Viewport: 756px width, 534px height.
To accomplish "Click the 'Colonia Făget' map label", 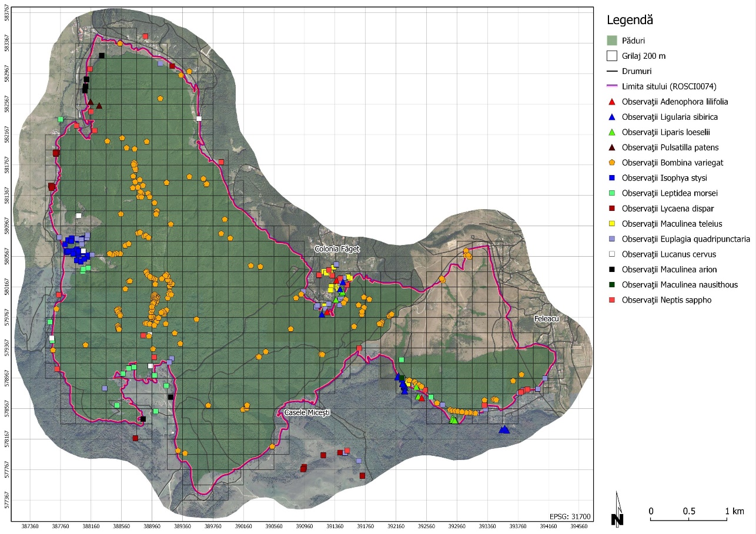I will (x=337, y=249).
